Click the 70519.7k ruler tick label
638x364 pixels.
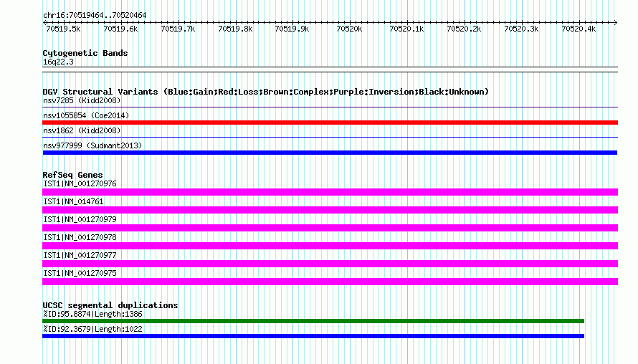[178, 29]
